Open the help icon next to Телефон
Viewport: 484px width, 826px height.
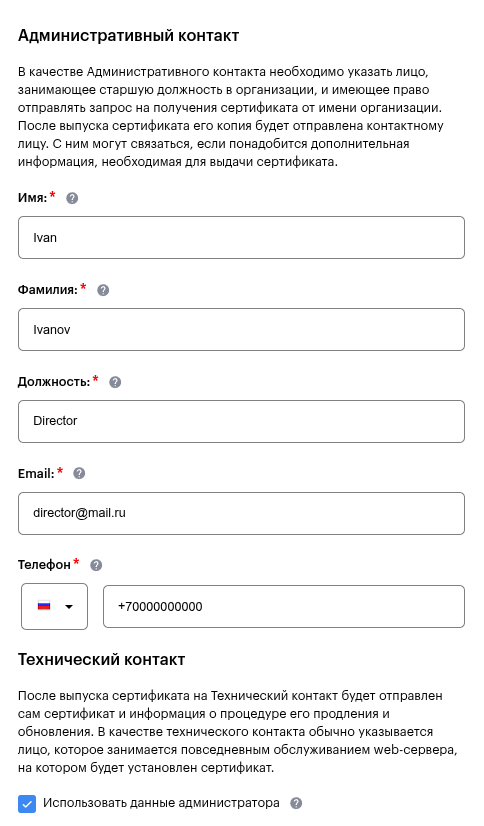tap(96, 565)
